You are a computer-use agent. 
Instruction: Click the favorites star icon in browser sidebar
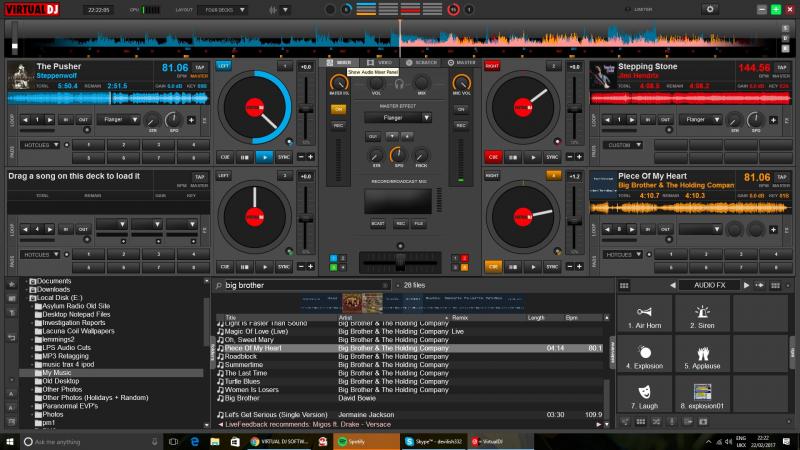(12, 284)
